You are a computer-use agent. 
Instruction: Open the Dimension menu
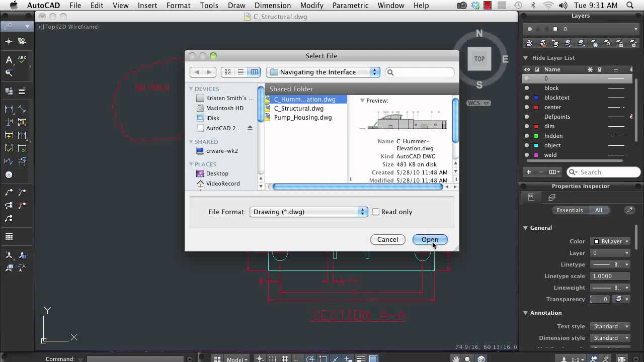point(272,6)
